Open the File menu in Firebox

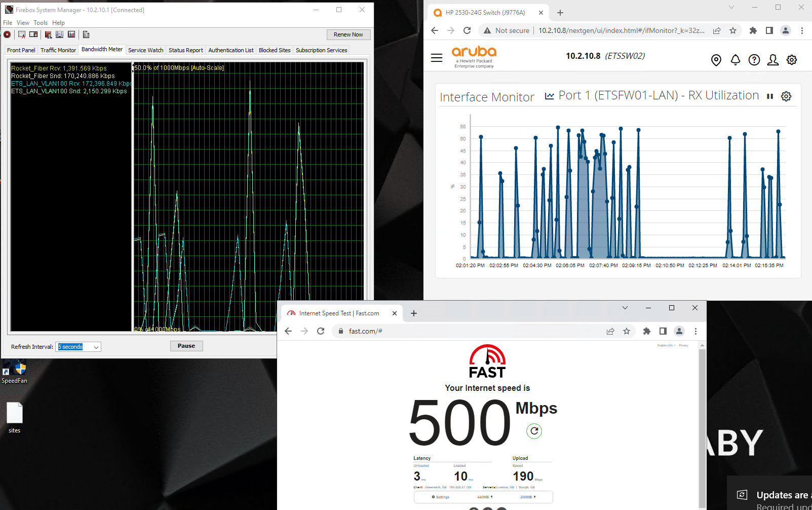(x=8, y=23)
